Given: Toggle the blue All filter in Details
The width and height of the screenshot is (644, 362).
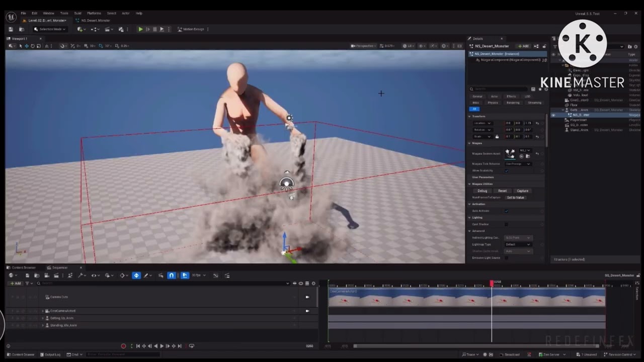Looking at the screenshot, I should (x=474, y=109).
